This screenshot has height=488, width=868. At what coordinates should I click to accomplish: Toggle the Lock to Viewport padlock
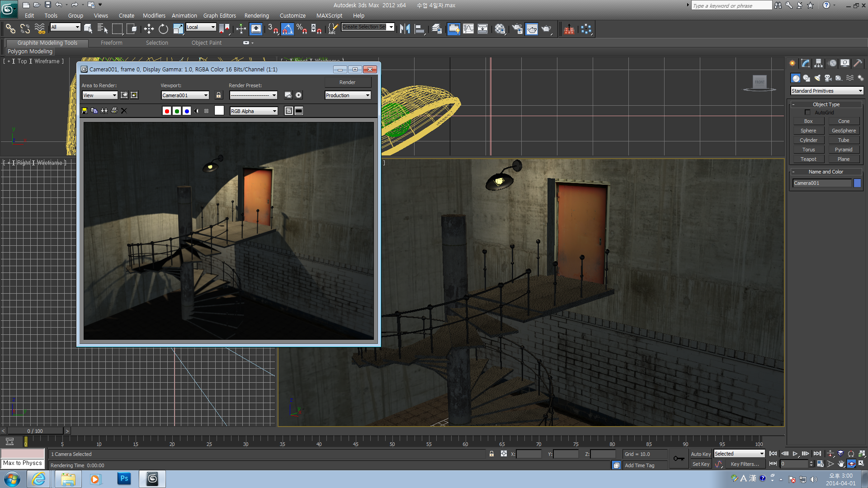pos(219,95)
